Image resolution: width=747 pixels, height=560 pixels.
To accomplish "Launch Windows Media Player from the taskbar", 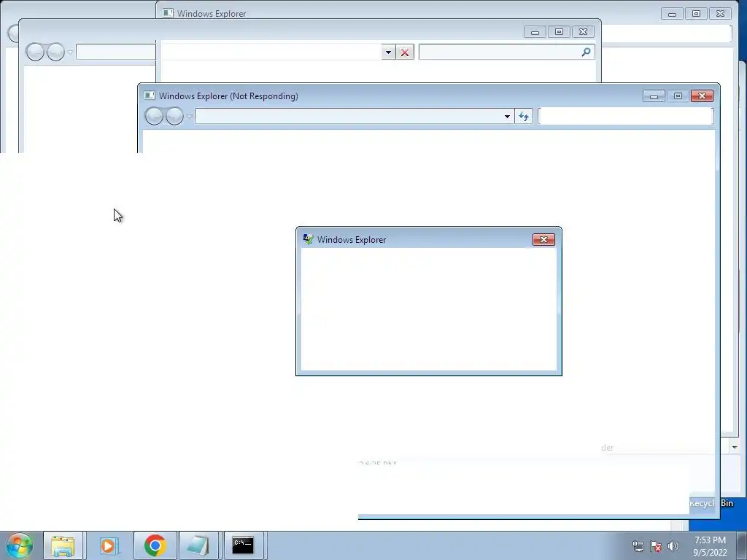I will tap(109, 545).
